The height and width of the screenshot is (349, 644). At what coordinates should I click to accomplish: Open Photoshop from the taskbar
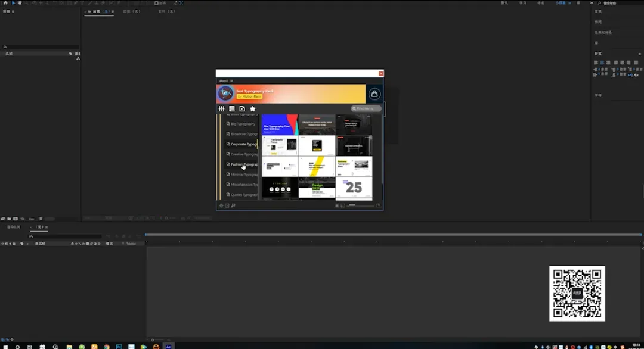pyautogui.click(x=119, y=347)
